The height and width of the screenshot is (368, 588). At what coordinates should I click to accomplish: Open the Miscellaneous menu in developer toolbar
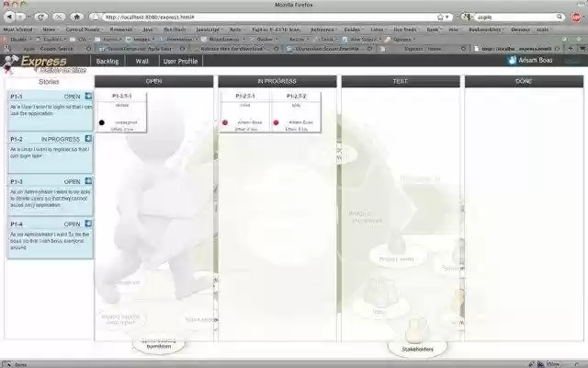[x=222, y=39]
